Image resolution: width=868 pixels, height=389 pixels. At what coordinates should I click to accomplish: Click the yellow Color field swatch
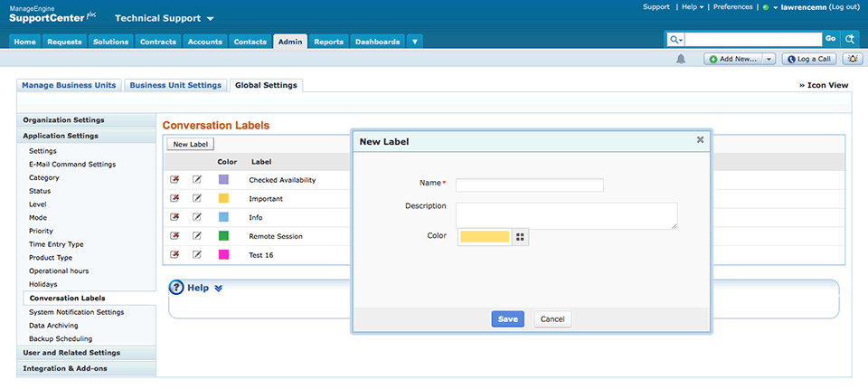coord(485,237)
